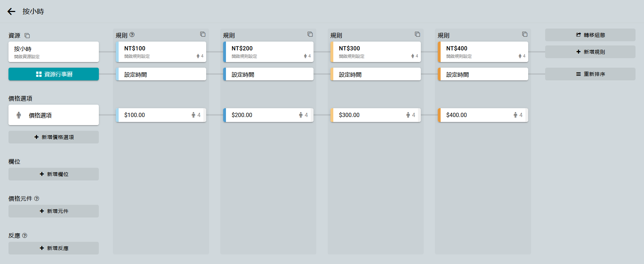Open 重新排序 reorder option
644x264 pixels.
pos(590,74)
